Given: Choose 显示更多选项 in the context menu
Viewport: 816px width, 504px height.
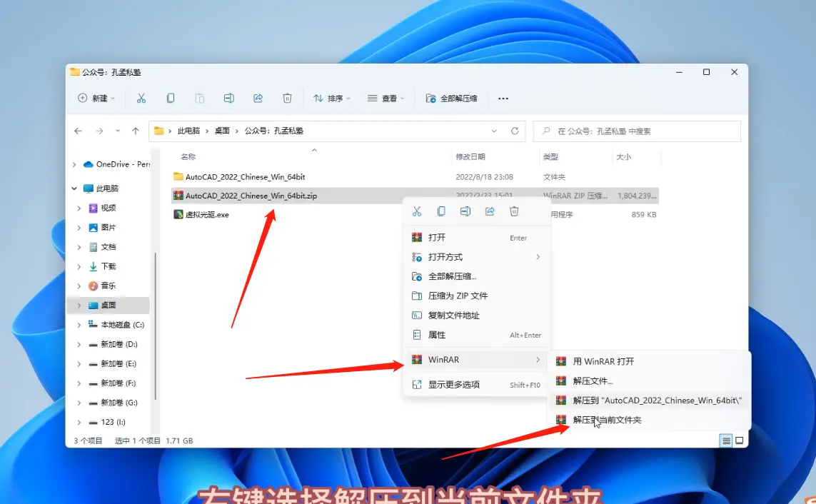Looking at the screenshot, I should 476,384.
